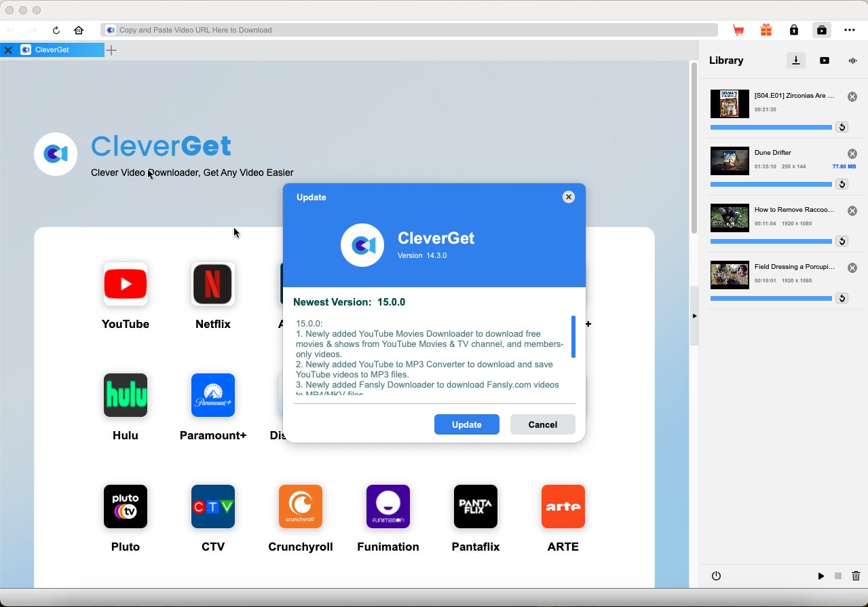Remove Field Dressing a Porcupi item
The image size is (868, 607).
point(852,268)
